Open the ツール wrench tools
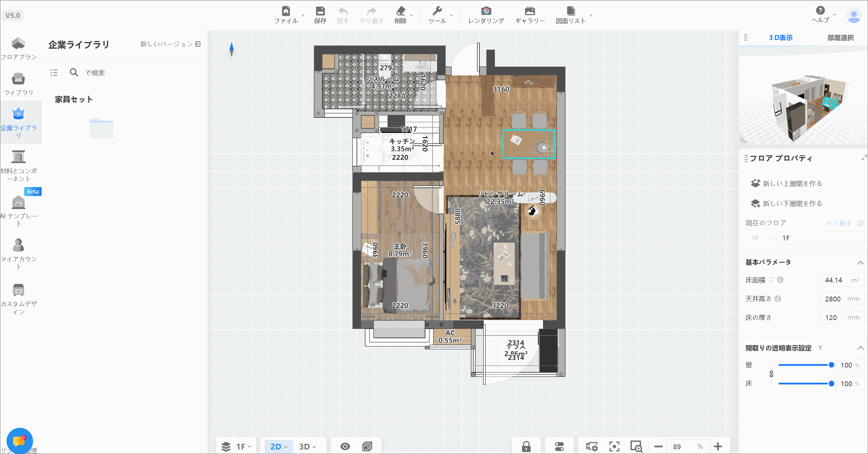This screenshot has width=868, height=454. point(437,11)
